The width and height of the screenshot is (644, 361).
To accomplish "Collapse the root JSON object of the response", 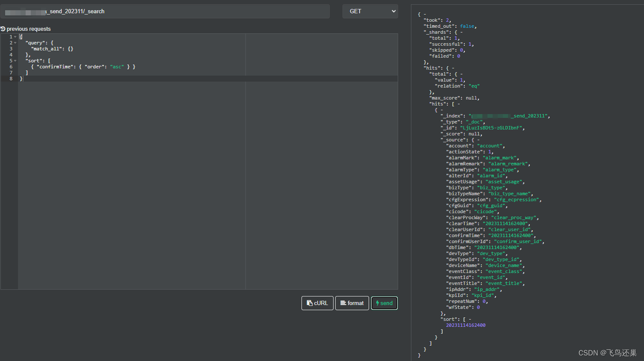I will [x=424, y=14].
